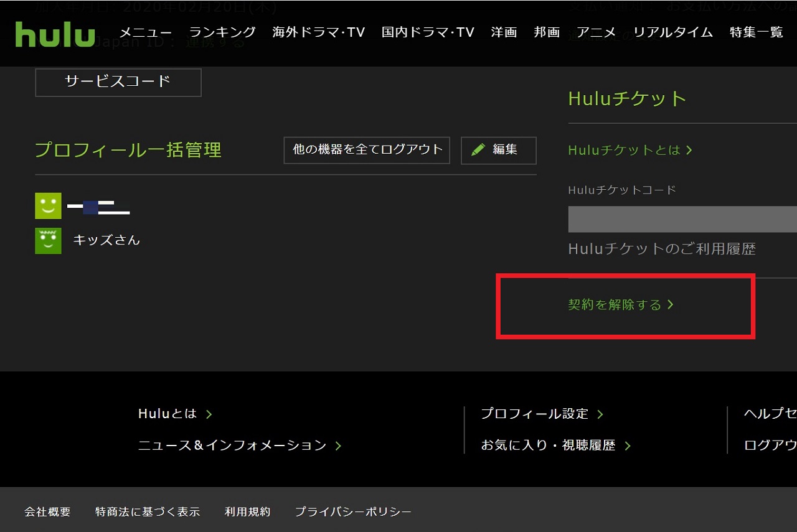Click the Hulu logo
This screenshot has height=532, width=797.
point(55,34)
